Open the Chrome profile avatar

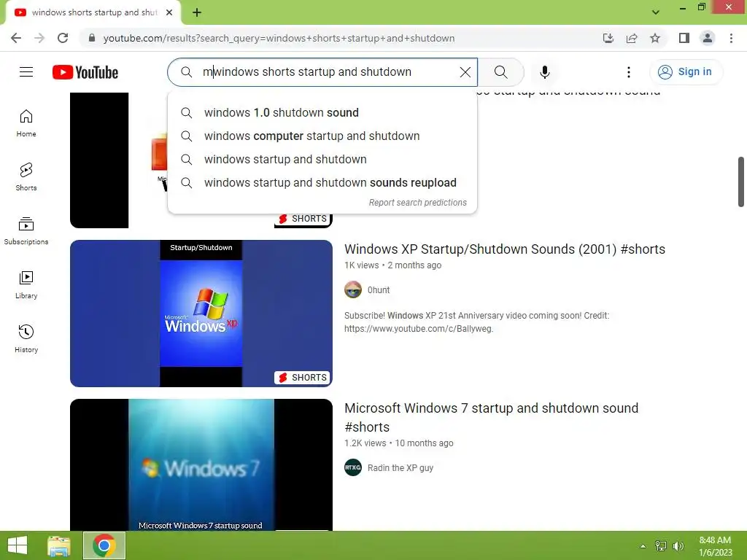click(x=708, y=38)
